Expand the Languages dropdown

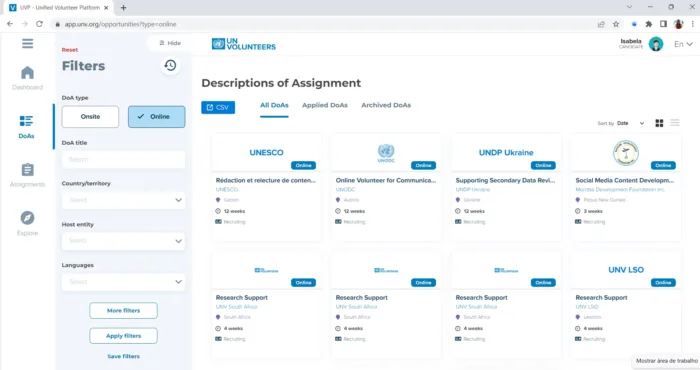pyautogui.click(x=123, y=282)
